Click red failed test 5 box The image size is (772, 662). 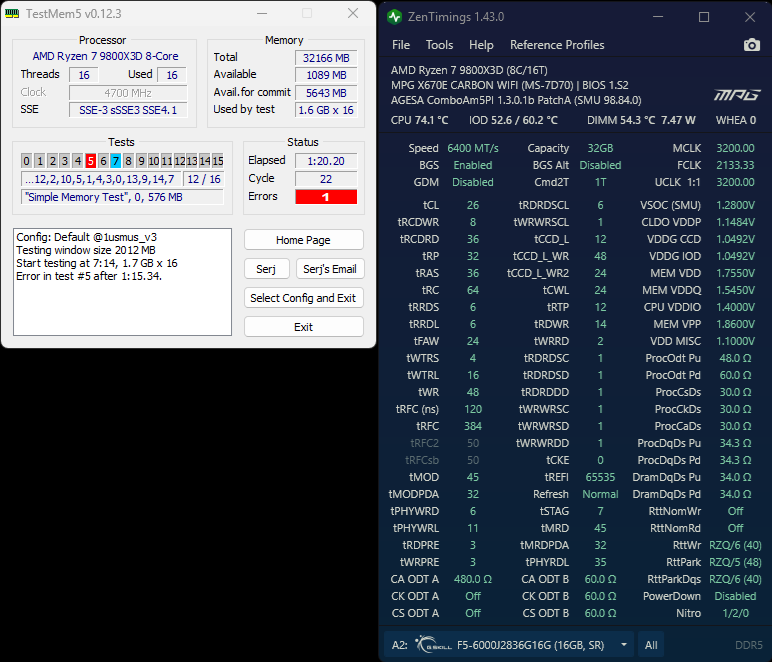pos(91,160)
